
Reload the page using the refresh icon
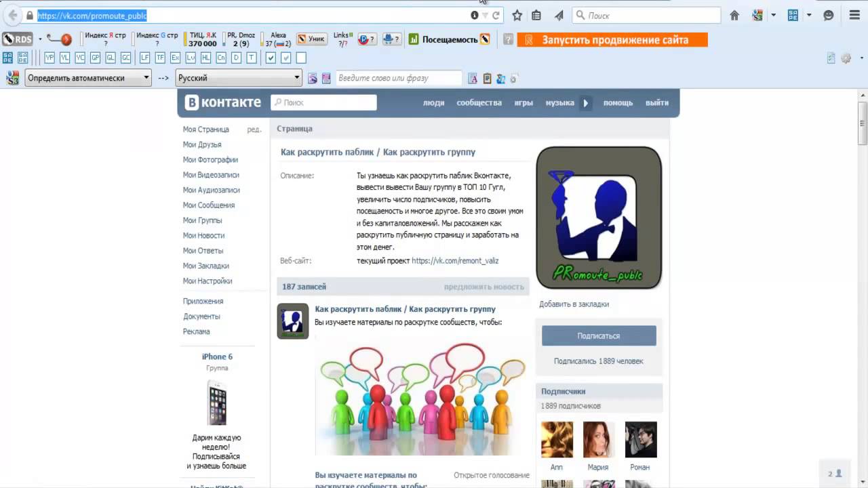coord(496,15)
